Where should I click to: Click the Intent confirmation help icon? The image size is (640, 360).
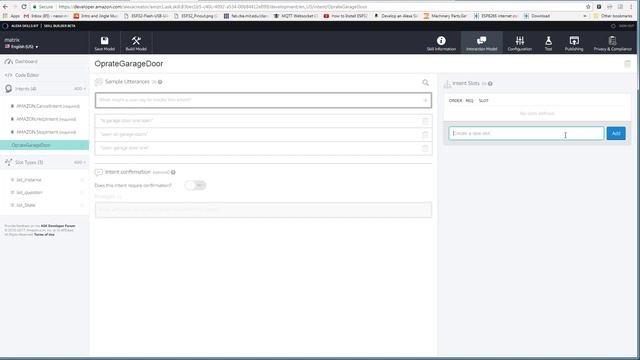pyautogui.click(x=173, y=172)
